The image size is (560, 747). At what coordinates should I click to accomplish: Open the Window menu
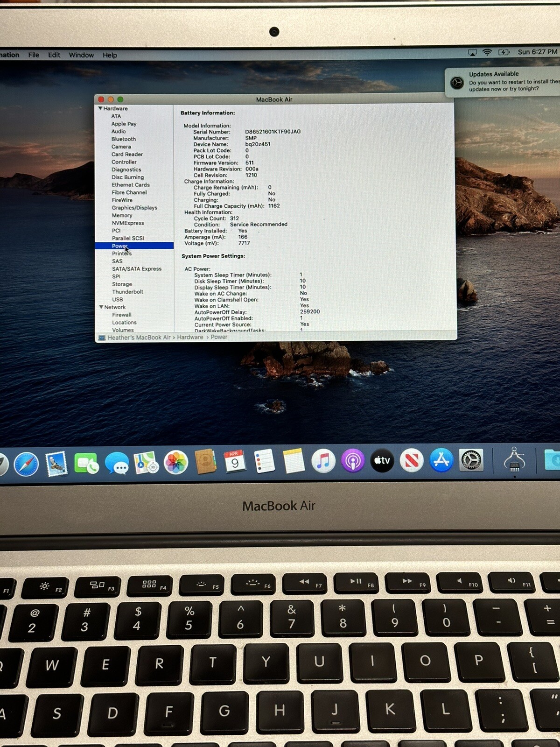pos(81,55)
